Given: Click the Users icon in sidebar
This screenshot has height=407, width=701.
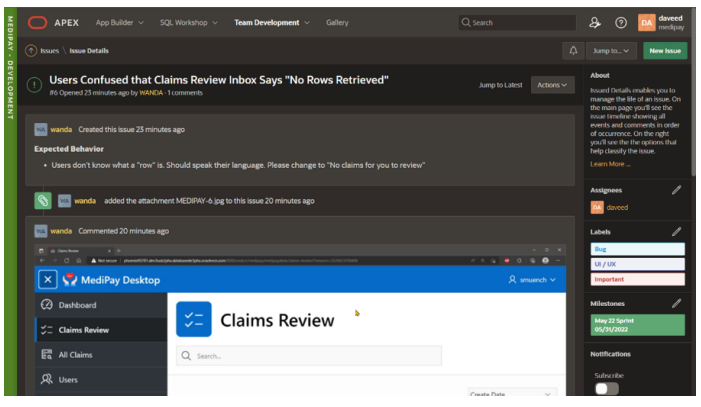Looking at the screenshot, I should [x=46, y=380].
